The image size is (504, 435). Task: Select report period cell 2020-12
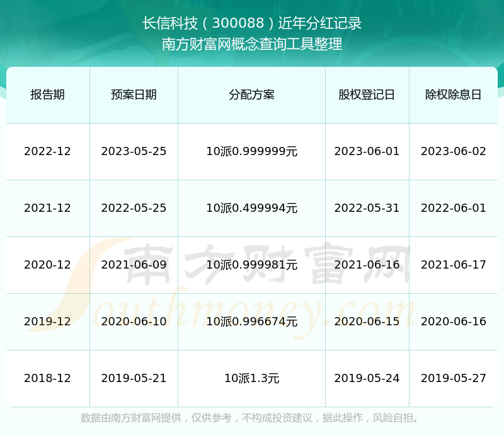pyautogui.click(x=48, y=265)
